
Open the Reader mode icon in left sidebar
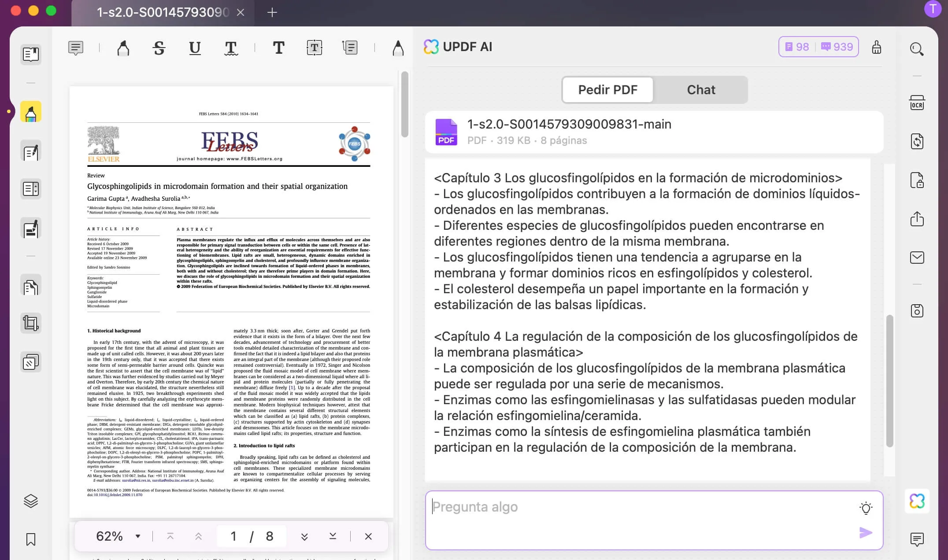(31, 55)
